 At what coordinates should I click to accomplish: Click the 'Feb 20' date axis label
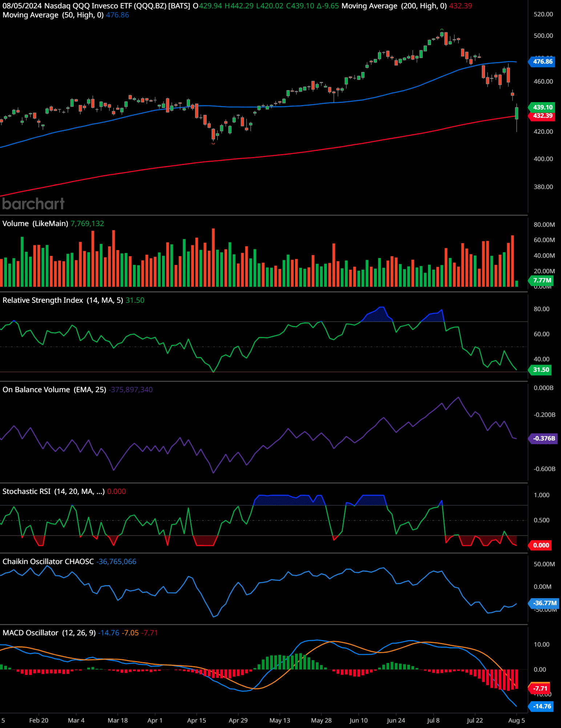39,720
